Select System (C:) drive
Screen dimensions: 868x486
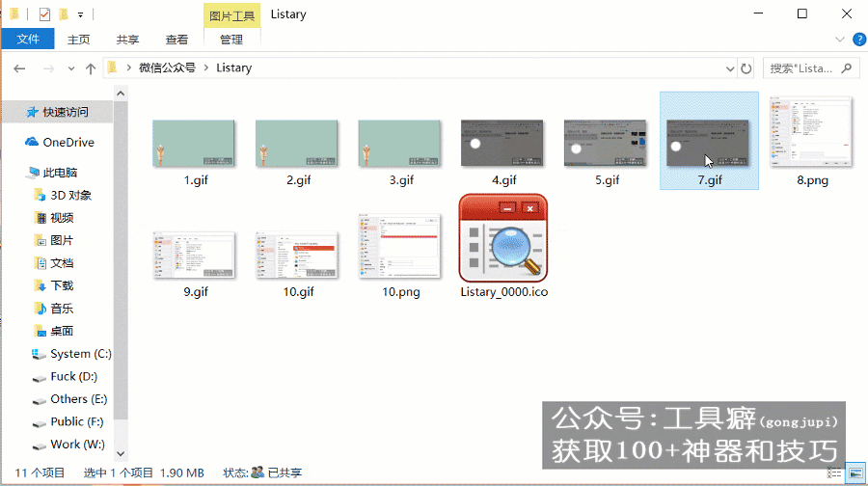(x=72, y=354)
